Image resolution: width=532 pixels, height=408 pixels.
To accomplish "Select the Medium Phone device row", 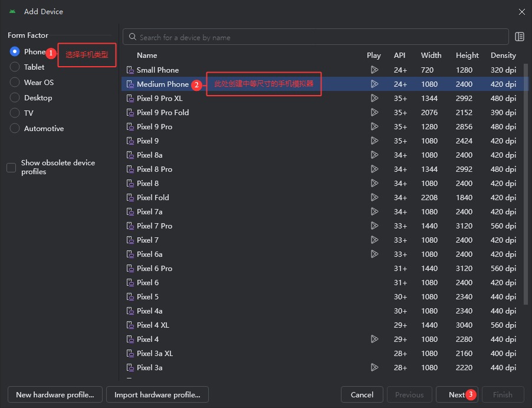I will point(325,84).
